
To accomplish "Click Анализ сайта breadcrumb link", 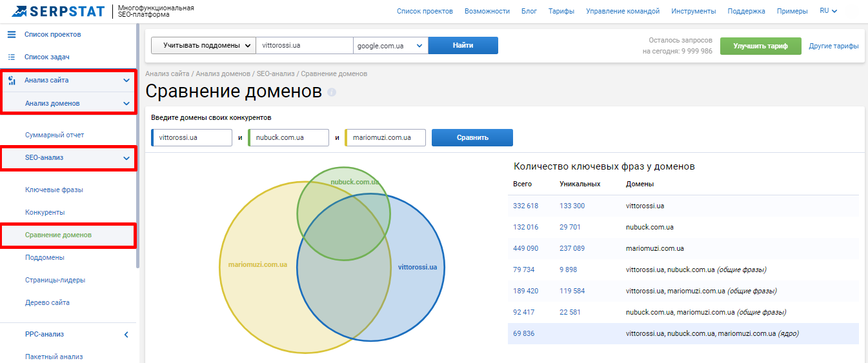I will 168,74.
